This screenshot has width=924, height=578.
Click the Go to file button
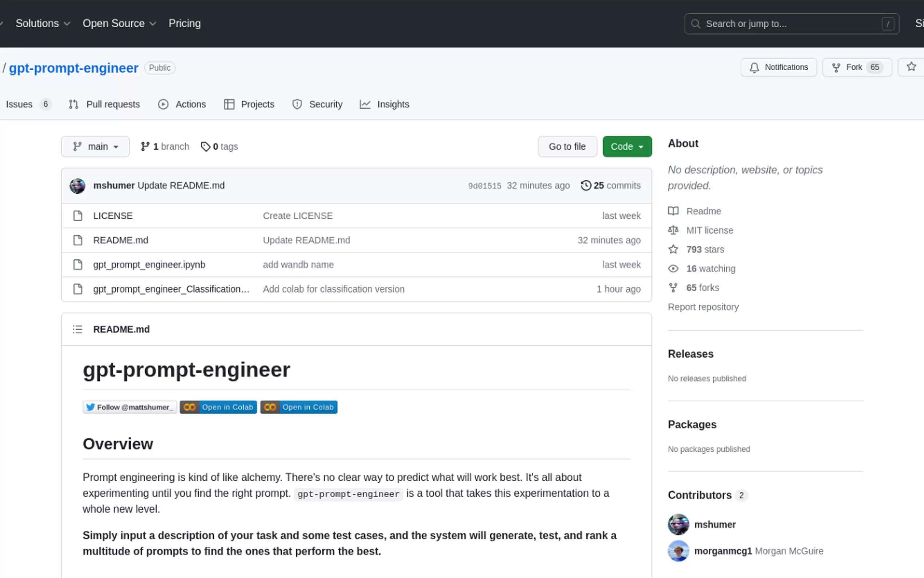[x=567, y=146]
